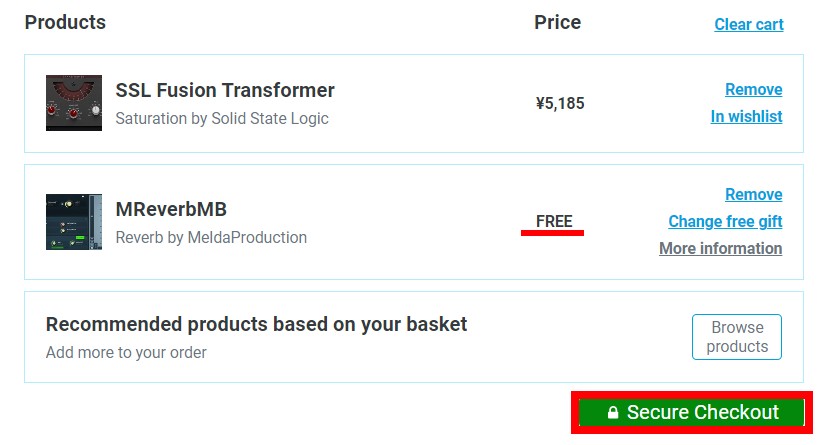Click the ¥5,185 price text
The height and width of the screenshot is (445, 833).
click(x=560, y=103)
